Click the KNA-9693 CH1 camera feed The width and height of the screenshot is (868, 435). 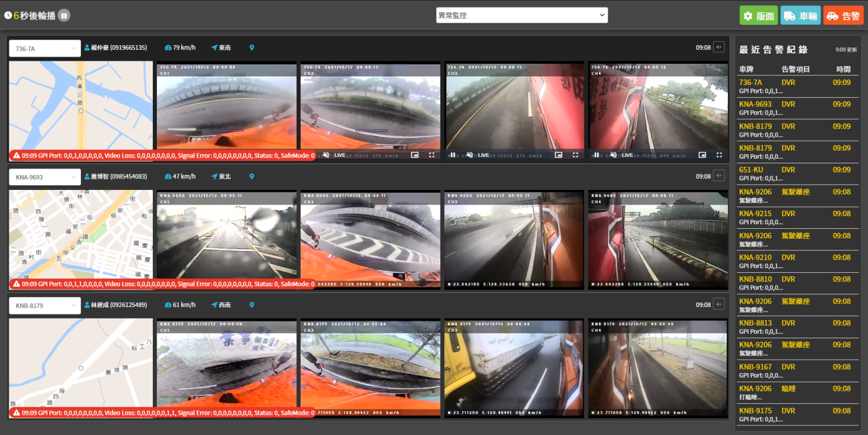point(226,240)
